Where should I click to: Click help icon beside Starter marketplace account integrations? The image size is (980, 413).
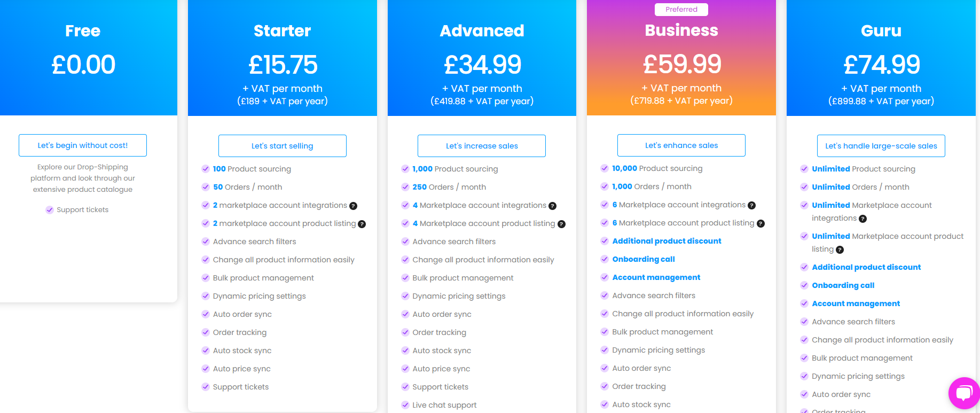point(353,206)
